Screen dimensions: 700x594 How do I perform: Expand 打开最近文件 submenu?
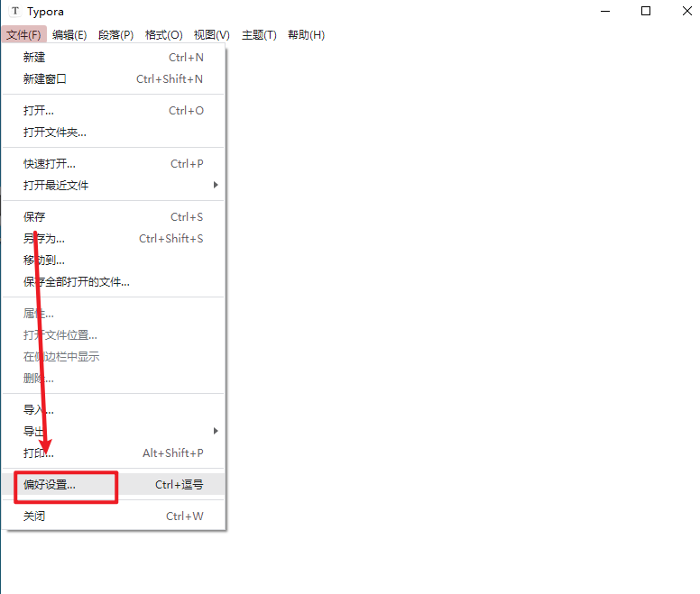(56, 186)
